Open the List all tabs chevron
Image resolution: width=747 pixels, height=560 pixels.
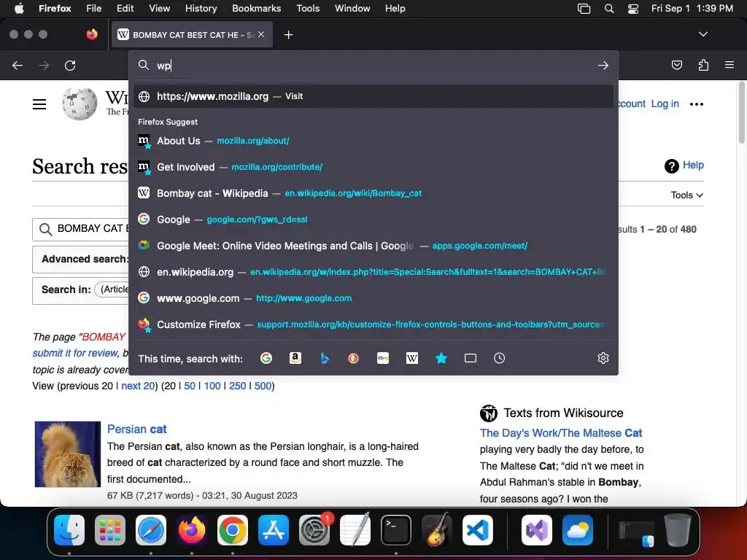tap(703, 34)
